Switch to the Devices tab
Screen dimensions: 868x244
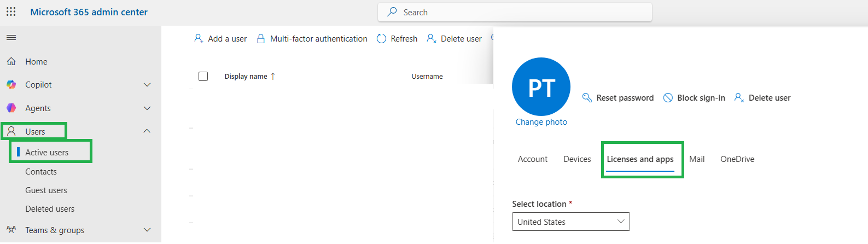tap(577, 159)
